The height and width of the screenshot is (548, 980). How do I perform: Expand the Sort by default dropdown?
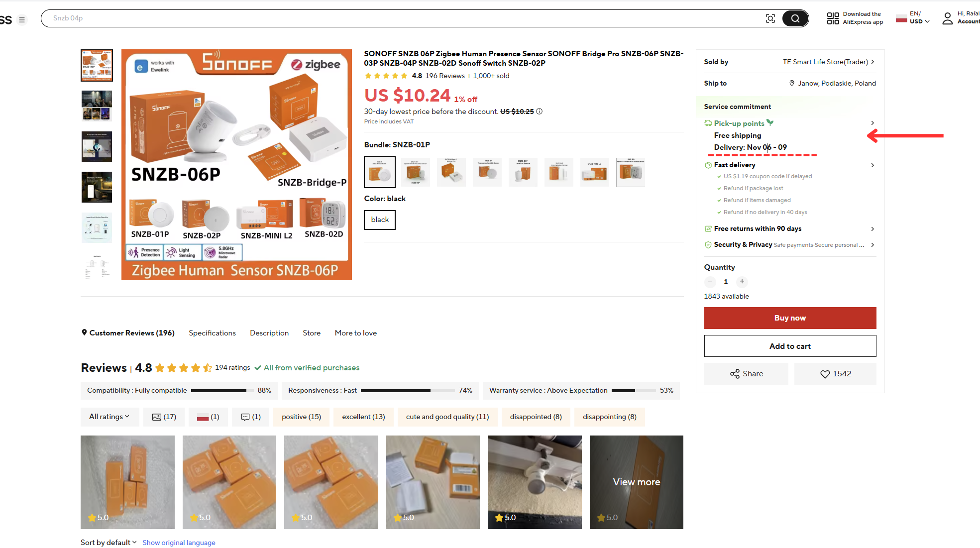pyautogui.click(x=109, y=543)
